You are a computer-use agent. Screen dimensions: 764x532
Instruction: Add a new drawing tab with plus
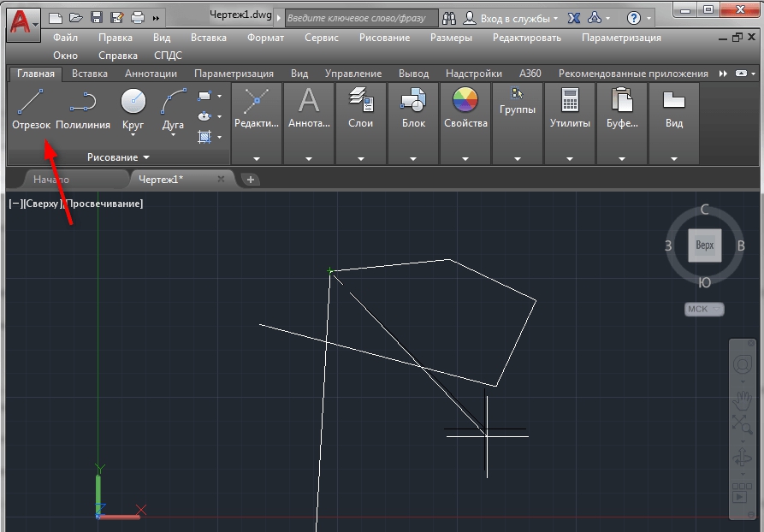[251, 180]
